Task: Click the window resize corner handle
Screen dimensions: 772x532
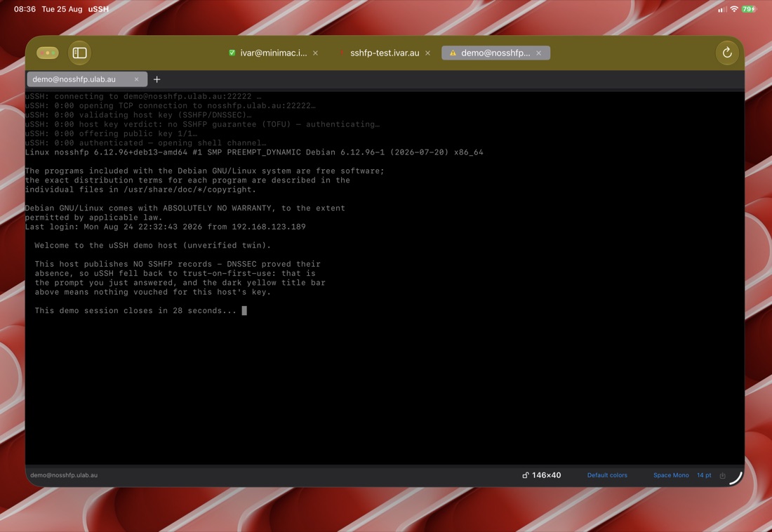Action: (x=736, y=478)
